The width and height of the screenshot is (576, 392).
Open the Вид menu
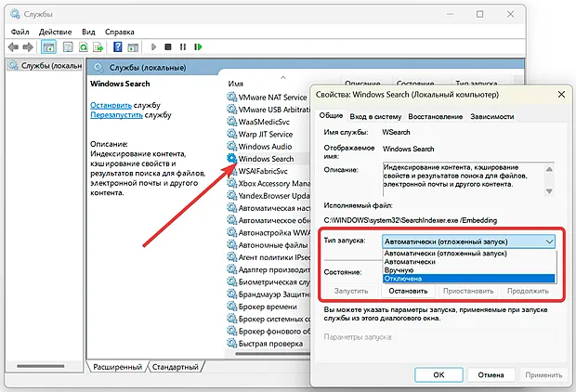tap(88, 32)
